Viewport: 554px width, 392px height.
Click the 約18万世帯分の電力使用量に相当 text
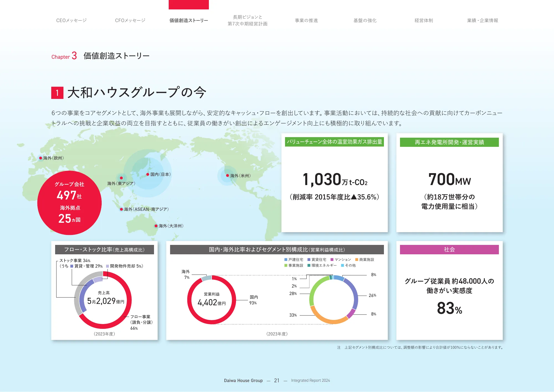pos(449,202)
